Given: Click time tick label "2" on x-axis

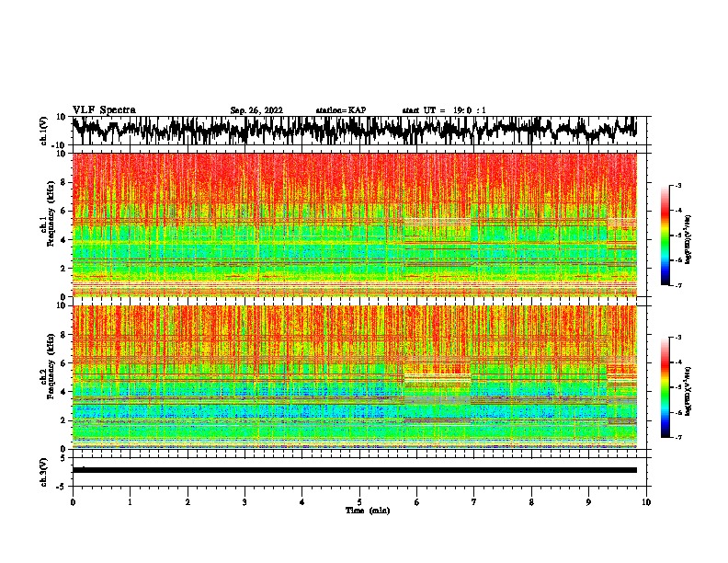Looking at the screenshot, I should pyautogui.click(x=188, y=502).
